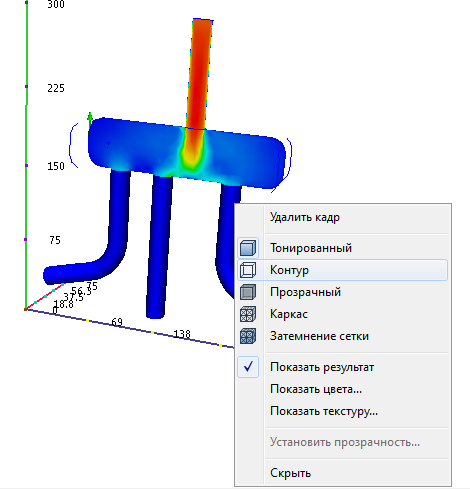Image resolution: width=470 pixels, height=489 pixels.
Task: Click the axis label 225
Action: point(56,88)
